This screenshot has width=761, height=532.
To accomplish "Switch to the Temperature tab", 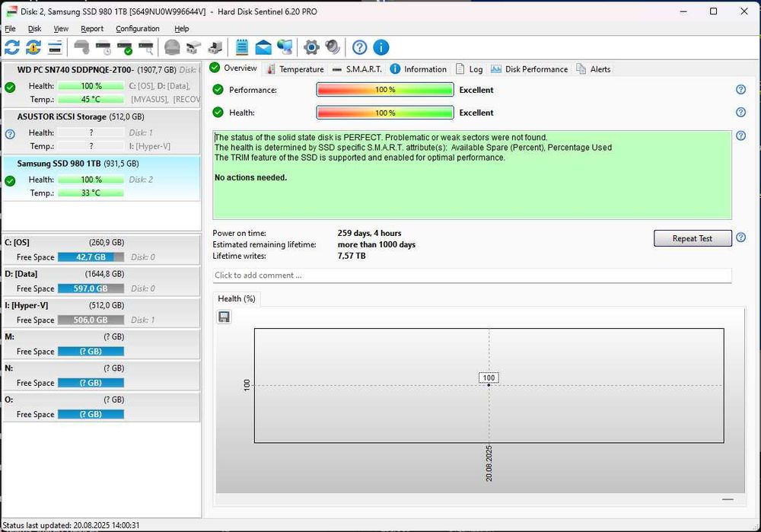I will (295, 69).
